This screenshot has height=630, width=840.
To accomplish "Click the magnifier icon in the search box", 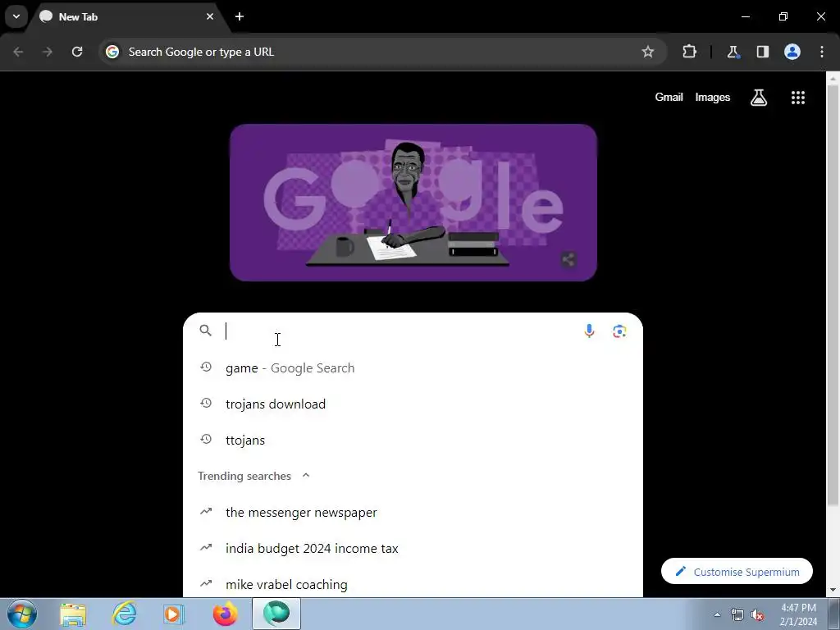I will point(205,331).
